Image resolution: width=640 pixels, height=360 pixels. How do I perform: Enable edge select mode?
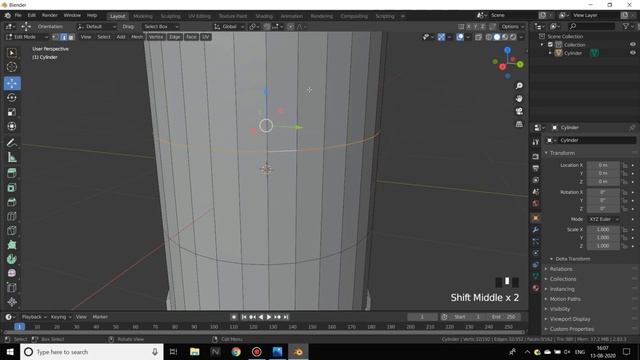[x=64, y=37]
